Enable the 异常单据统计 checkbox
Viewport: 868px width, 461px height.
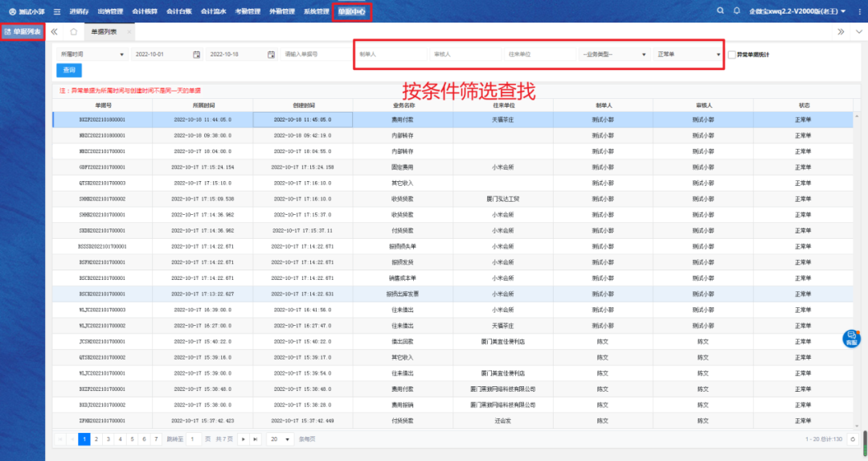click(x=731, y=55)
